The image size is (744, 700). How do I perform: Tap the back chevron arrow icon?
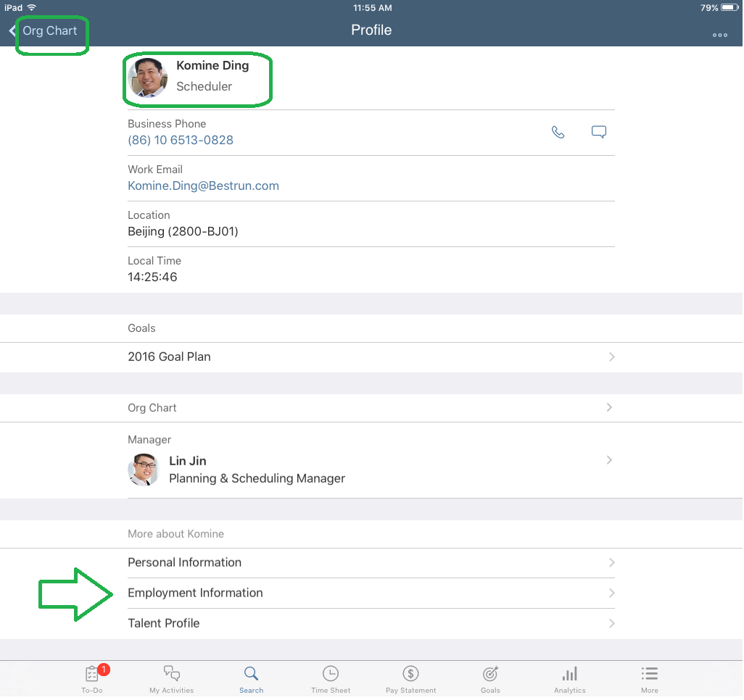pyautogui.click(x=12, y=31)
